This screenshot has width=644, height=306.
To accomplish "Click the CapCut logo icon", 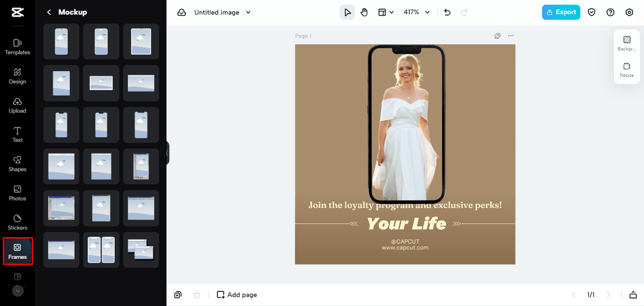I will (x=17, y=12).
